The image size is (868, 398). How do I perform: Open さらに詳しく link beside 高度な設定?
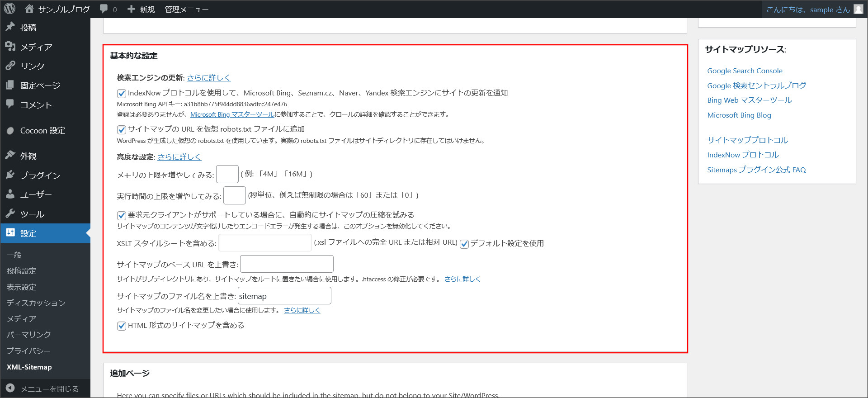coord(179,156)
